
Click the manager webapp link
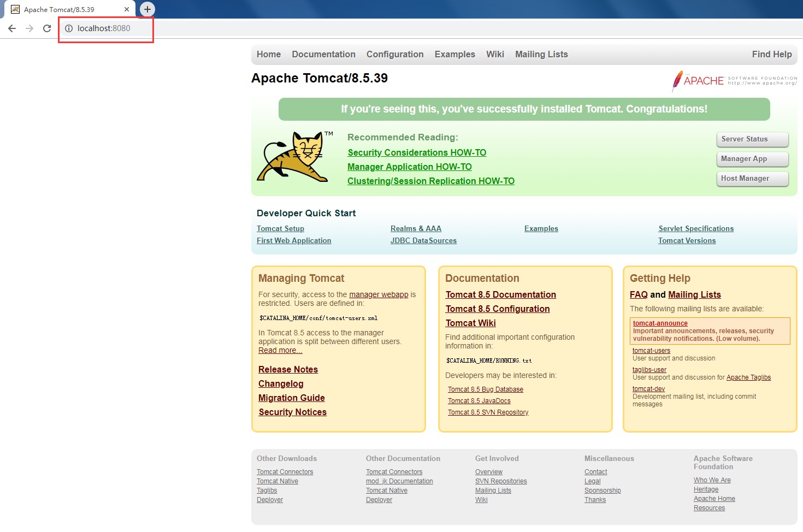point(379,294)
